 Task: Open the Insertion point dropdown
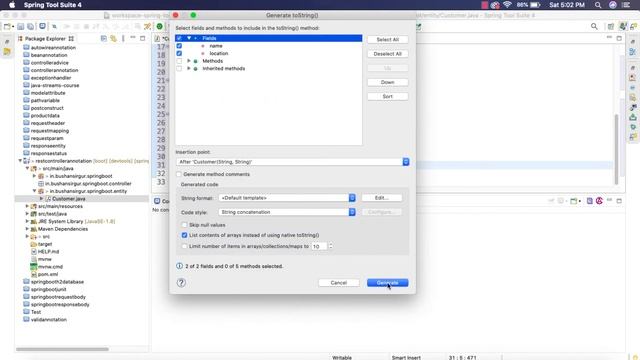coord(292,162)
